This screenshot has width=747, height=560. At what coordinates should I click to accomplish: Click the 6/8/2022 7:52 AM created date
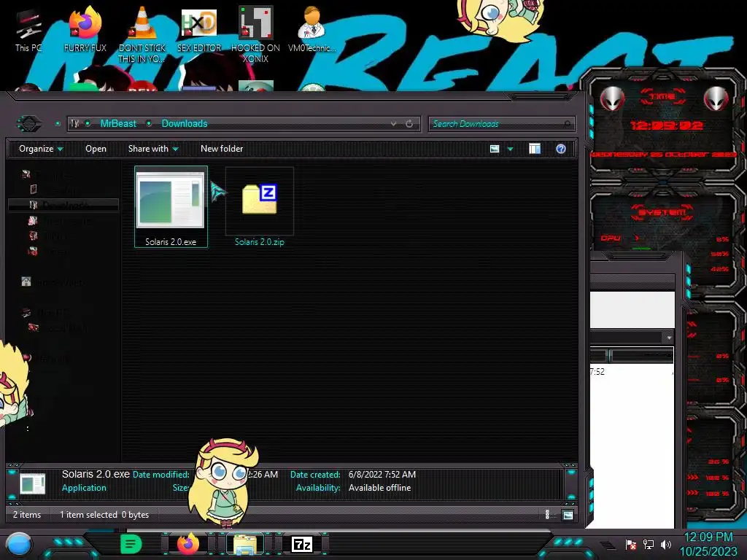382,475
